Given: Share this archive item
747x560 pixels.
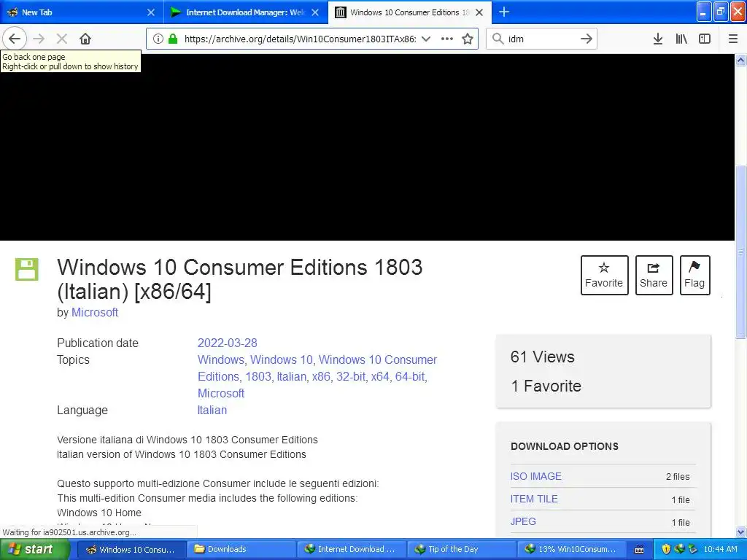Looking at the screenshot, I should click(654, 275).
